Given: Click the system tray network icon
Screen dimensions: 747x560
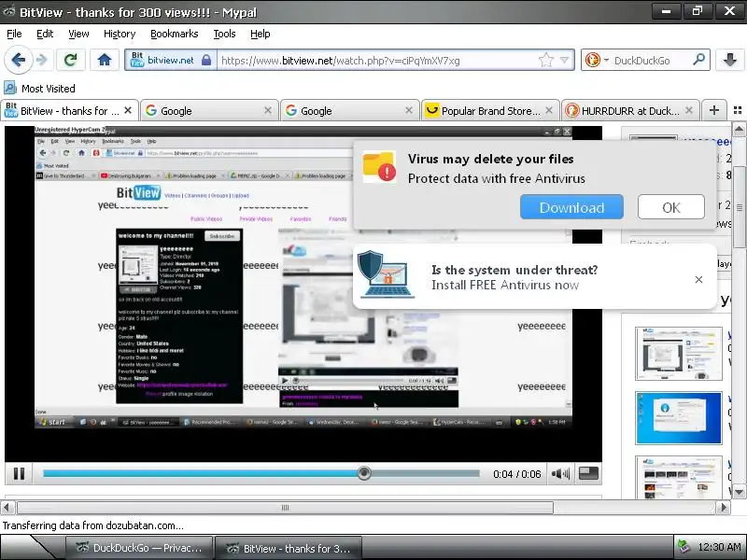Looking at the screenshot, I should coord(684,547).
